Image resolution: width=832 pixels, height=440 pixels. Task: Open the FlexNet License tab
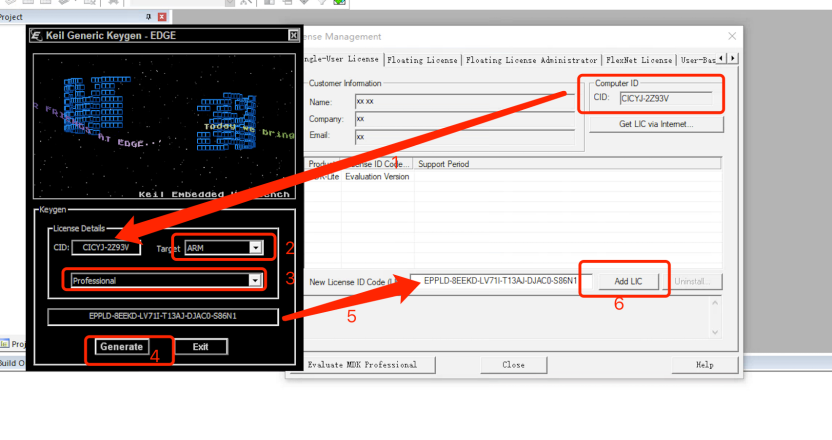tap(639, 60)
